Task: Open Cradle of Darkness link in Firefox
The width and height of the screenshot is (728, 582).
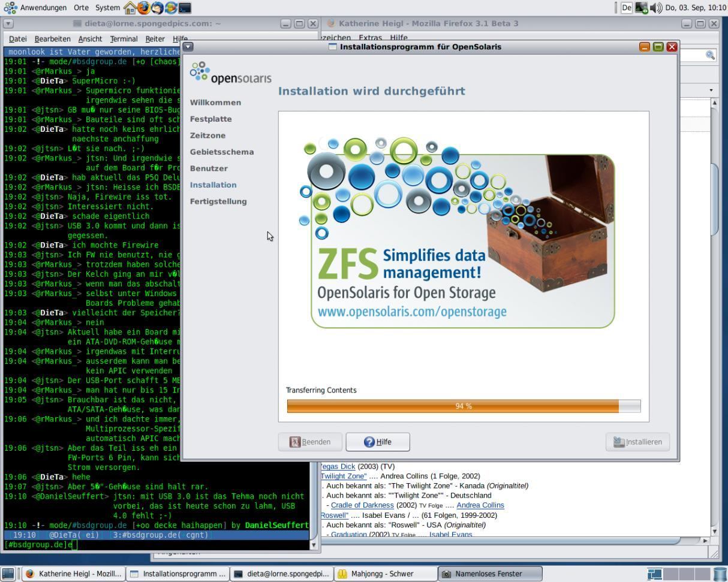Action: click(x=362, y=505)
